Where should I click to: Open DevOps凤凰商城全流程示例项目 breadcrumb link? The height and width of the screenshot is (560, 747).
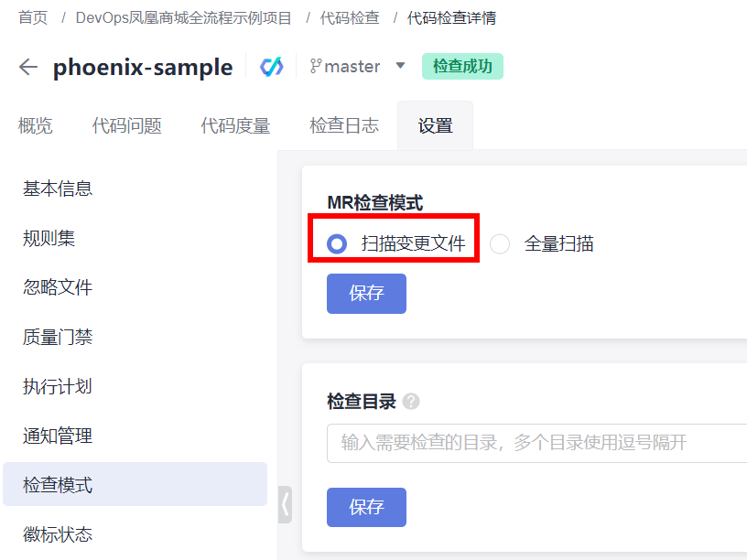coord(184,17)
